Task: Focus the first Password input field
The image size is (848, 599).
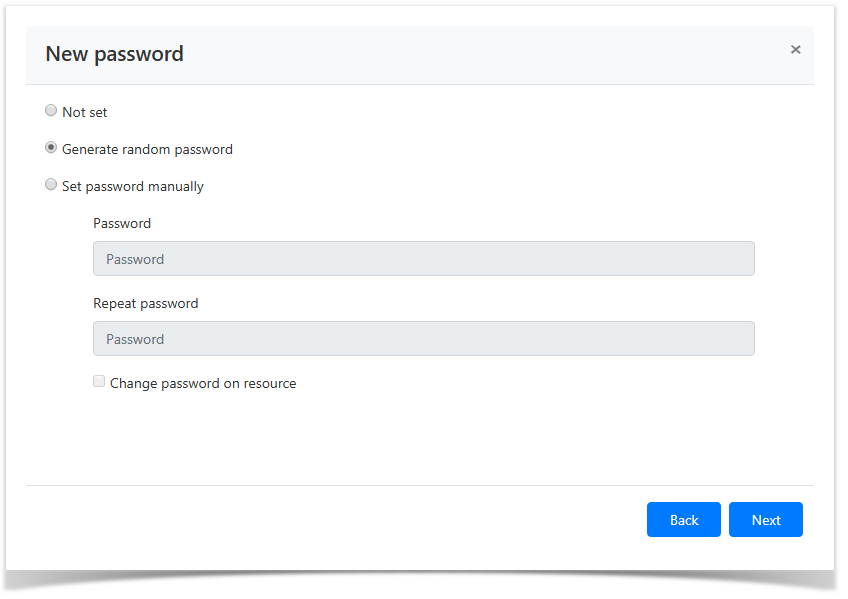Action: pyautogui.click(x=423, y=259)
